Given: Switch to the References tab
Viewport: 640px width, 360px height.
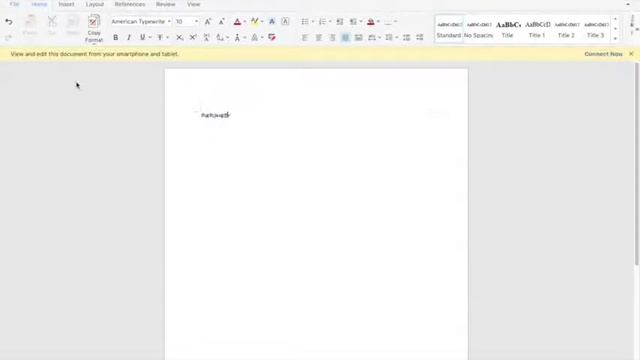Looking at the screenshot, I should (130, 4).
